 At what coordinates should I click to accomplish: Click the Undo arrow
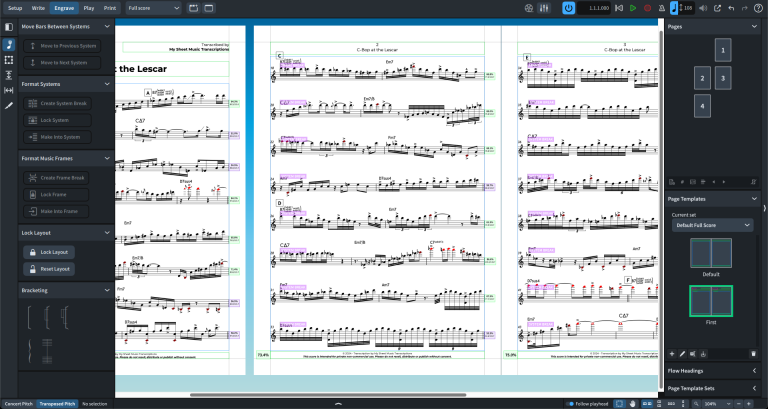coord(731,8)
